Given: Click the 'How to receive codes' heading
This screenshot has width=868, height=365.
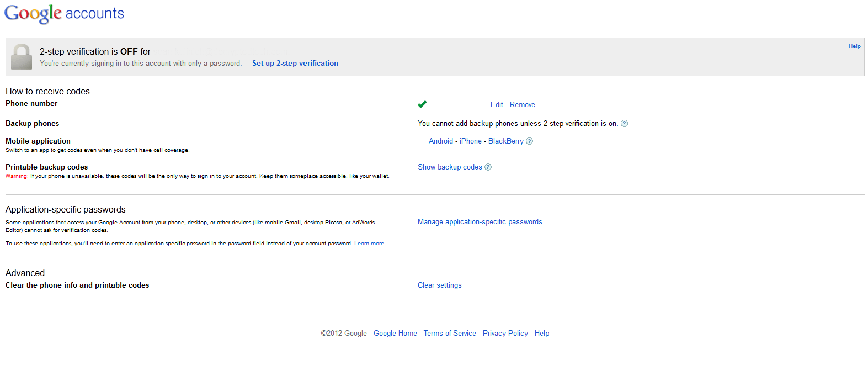Looking at the screenshot, I should pos(47,92).
